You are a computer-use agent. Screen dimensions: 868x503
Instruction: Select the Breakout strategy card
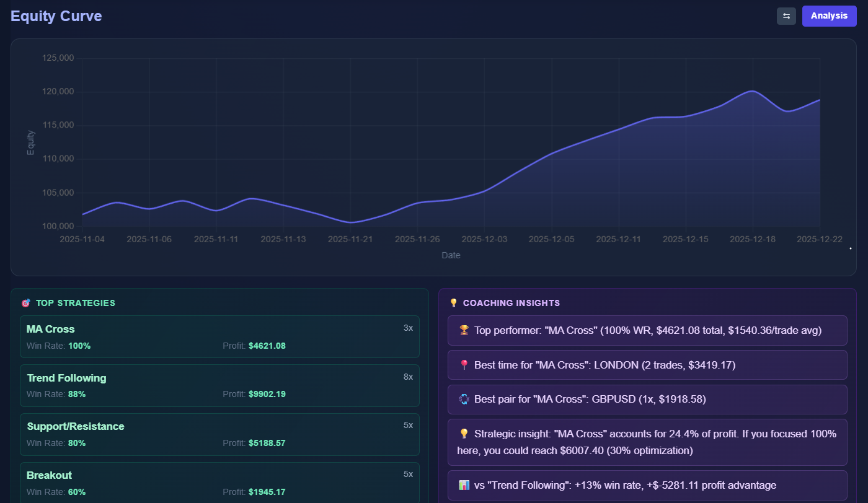219,483
